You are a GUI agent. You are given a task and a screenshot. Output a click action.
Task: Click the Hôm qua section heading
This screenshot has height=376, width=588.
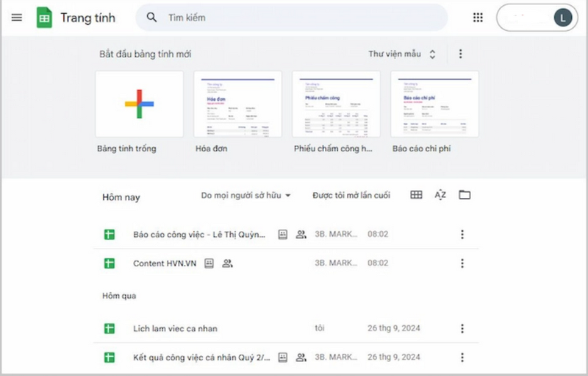[x=119, y=296]
